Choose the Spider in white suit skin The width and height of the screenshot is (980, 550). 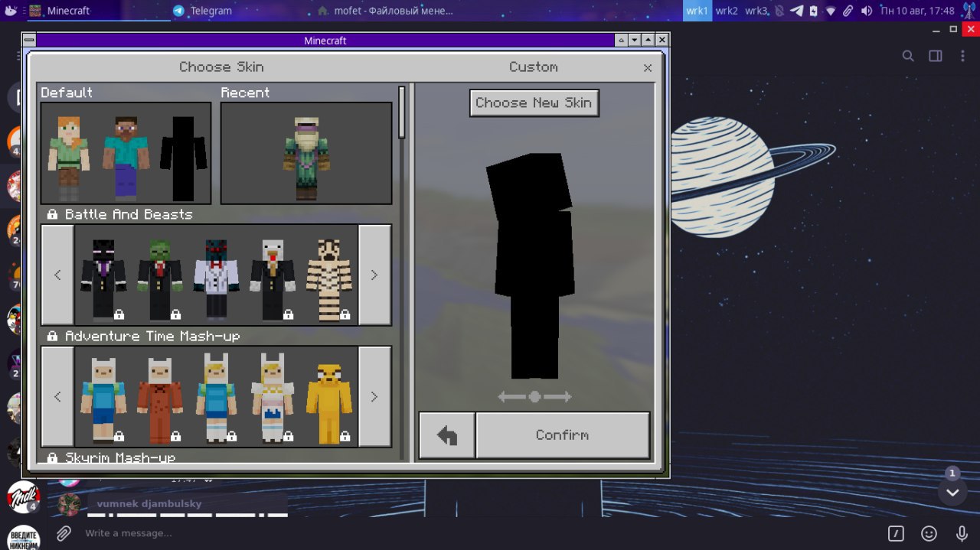pos(216,279)
